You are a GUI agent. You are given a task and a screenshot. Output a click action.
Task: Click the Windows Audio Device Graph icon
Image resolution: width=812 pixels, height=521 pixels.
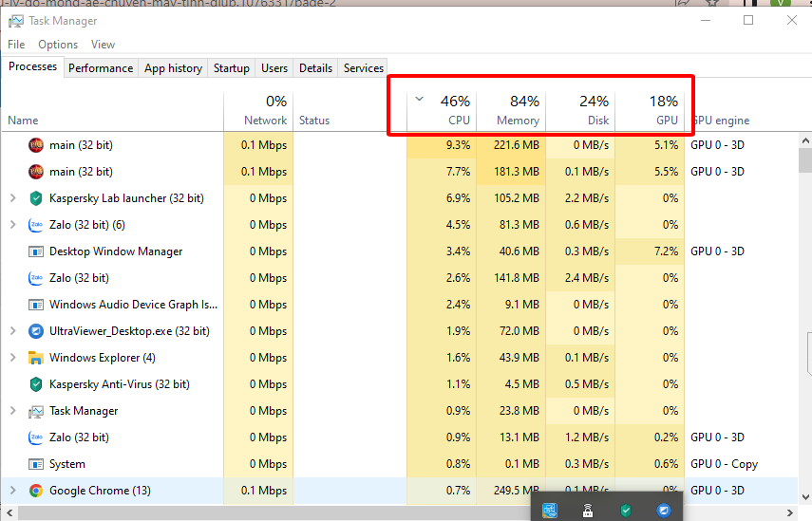(x=36, y=305)
